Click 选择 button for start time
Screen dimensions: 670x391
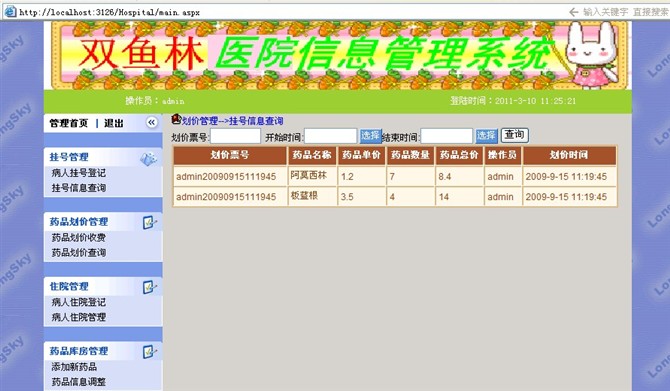pos(370,136)
